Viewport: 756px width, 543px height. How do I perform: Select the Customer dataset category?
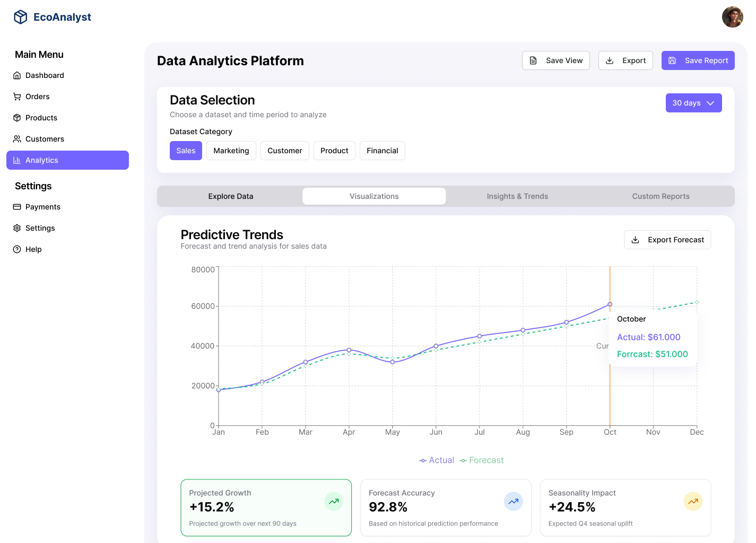[285, 151]
